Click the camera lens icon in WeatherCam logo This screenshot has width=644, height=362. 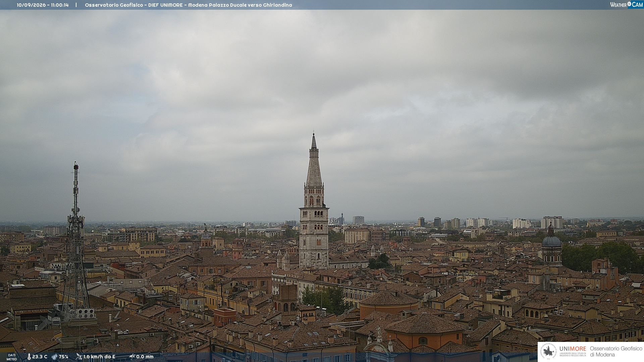(629, 4)
